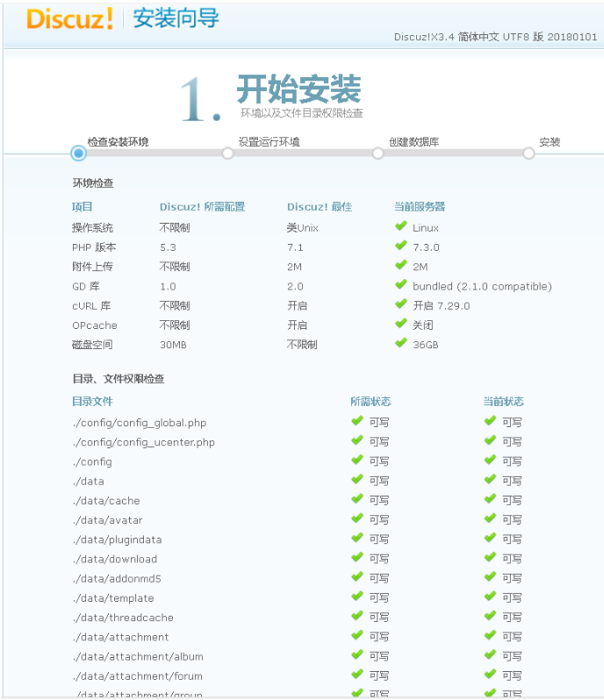Viewport: 604px width, 700px height.
Task: Click the 所需状态 column header
Action: pos(370,402)
